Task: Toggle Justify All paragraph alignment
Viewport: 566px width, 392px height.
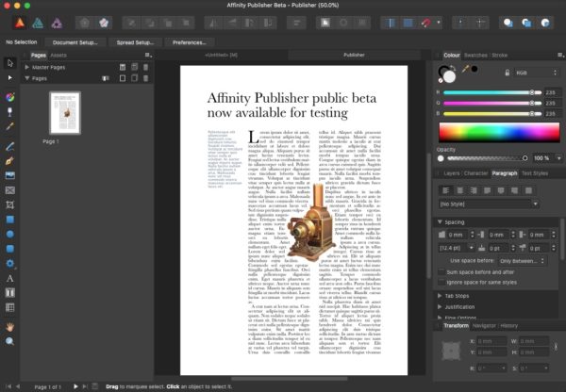Action: [x=528, y=190]
